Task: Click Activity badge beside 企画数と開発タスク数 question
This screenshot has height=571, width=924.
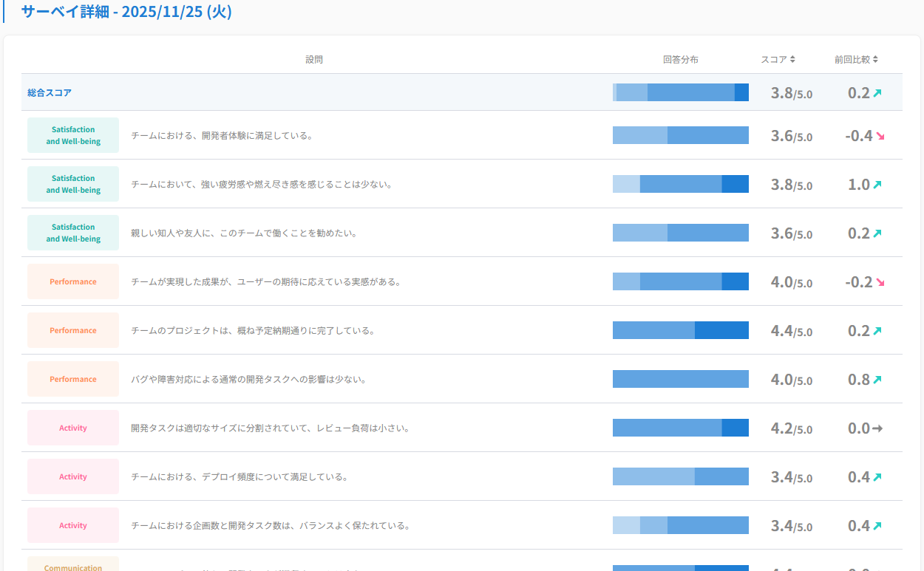Action: click(73, 525)
